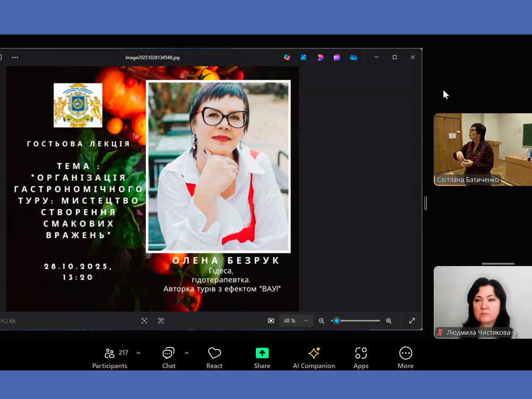The image size is (532, 399).
Task: Expand the Participants options chevron
Action: (x=138, y=353)
